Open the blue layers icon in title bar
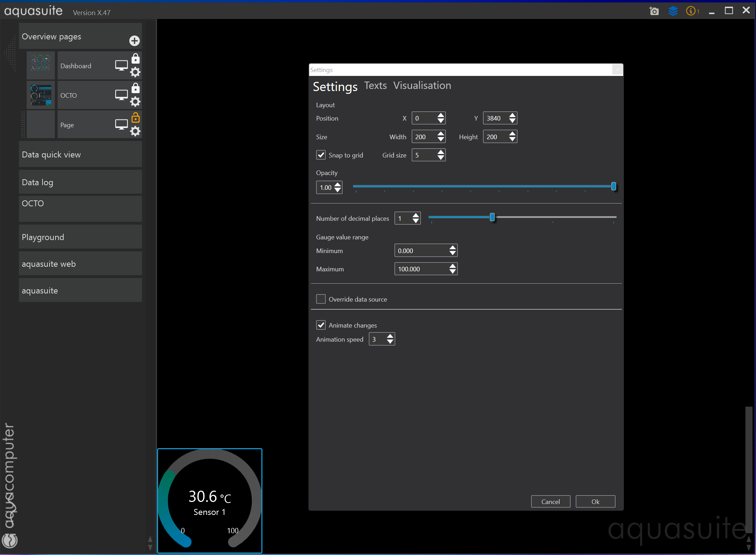Image resolution: width=756 pixels, height=555 pixels. pos(673,11)
